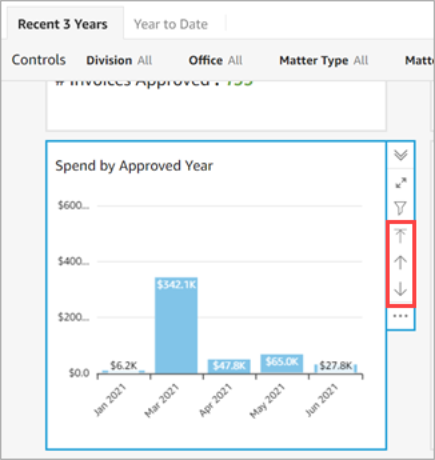Click the drill down arrow icon
435x460 pixels.
point(400,289)
